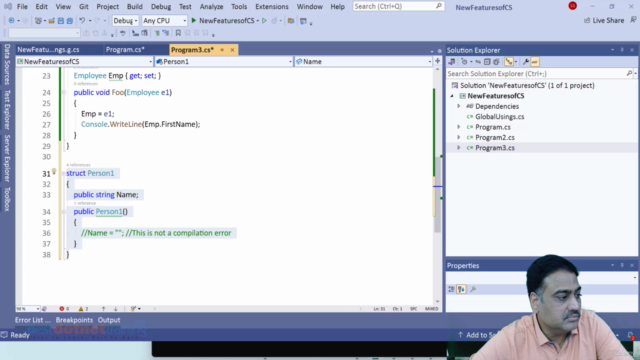Open the Properties wrench in Solution Explorer toolbar

coord(526,62)
